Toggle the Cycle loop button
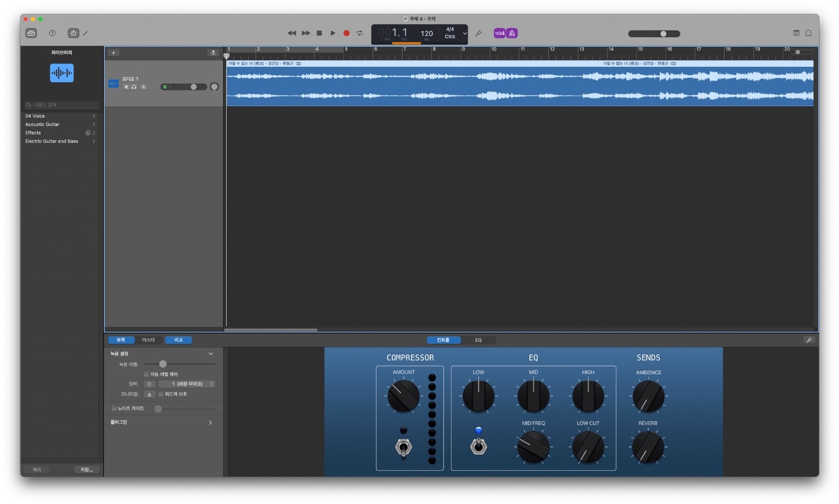 pyautogui.click(x=360, y=33)
